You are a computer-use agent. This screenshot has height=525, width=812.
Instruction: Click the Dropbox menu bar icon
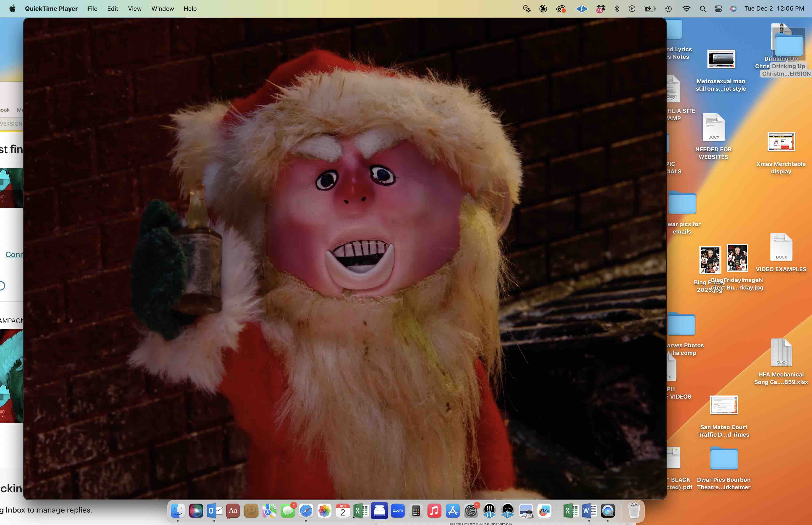[600, 9]
